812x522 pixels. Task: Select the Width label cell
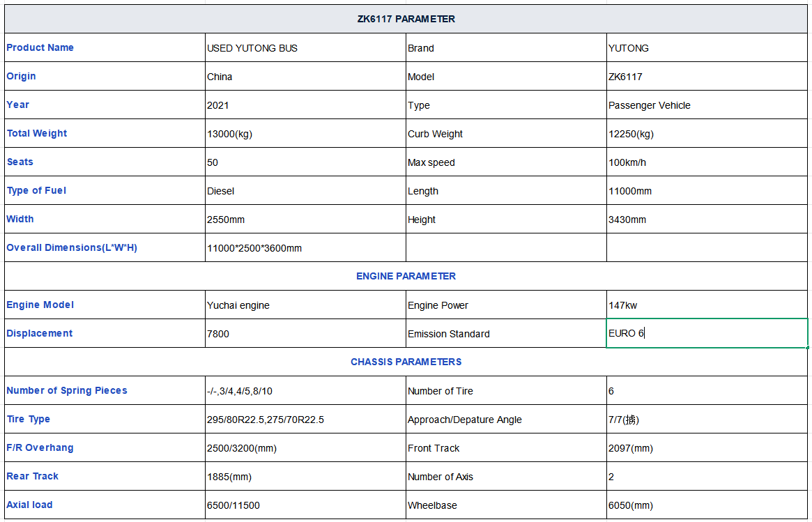coord(105,219)
